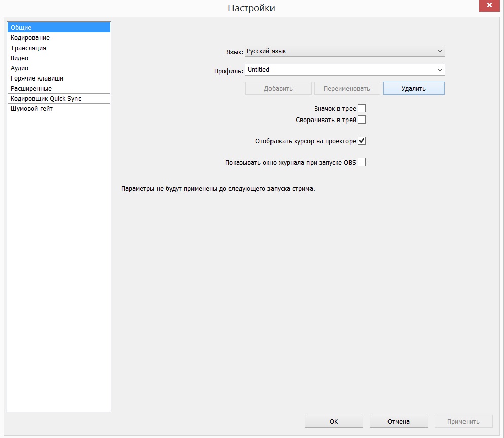Select Кодировщик Quick Sync in the sidebar
The width and height of the screenshot is (504, 438).
coord(46,99)
